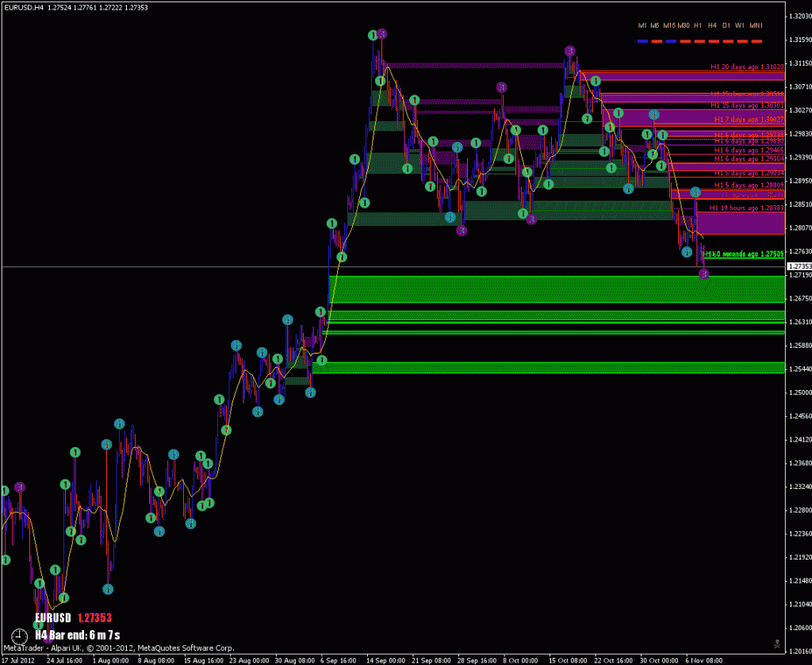Screen dimensions: 812x665
Task: Click the '28 Sep 16:00' date axis label
Action: tap(476, 661)
